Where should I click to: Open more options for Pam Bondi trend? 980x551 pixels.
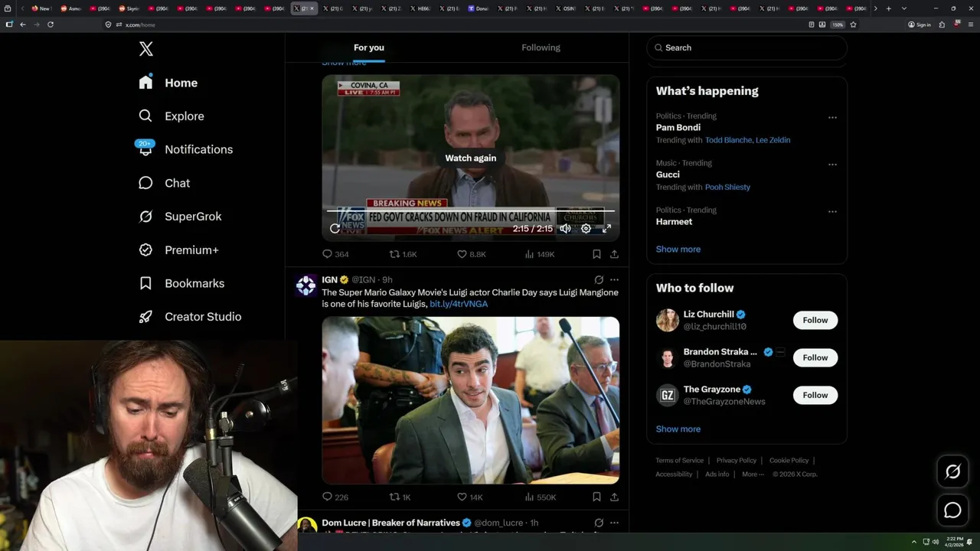(832, 118)
